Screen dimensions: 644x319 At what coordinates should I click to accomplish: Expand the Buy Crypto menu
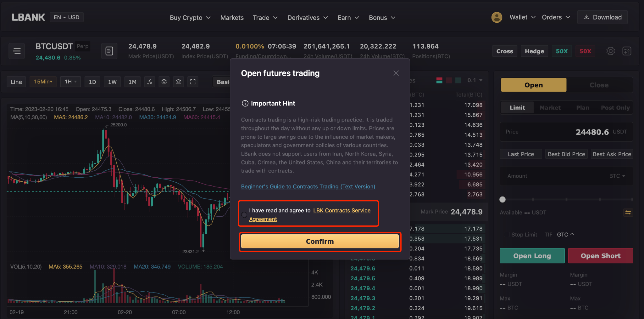point(190,18)
